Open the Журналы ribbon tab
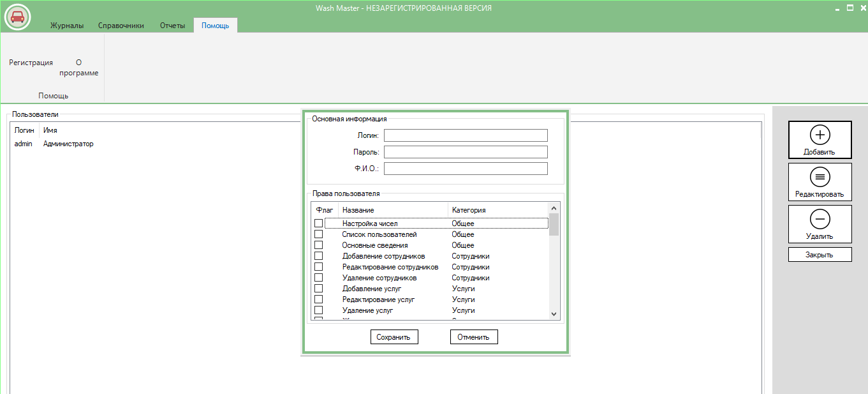This screenshot has width=868, height=394. point(67,26)
